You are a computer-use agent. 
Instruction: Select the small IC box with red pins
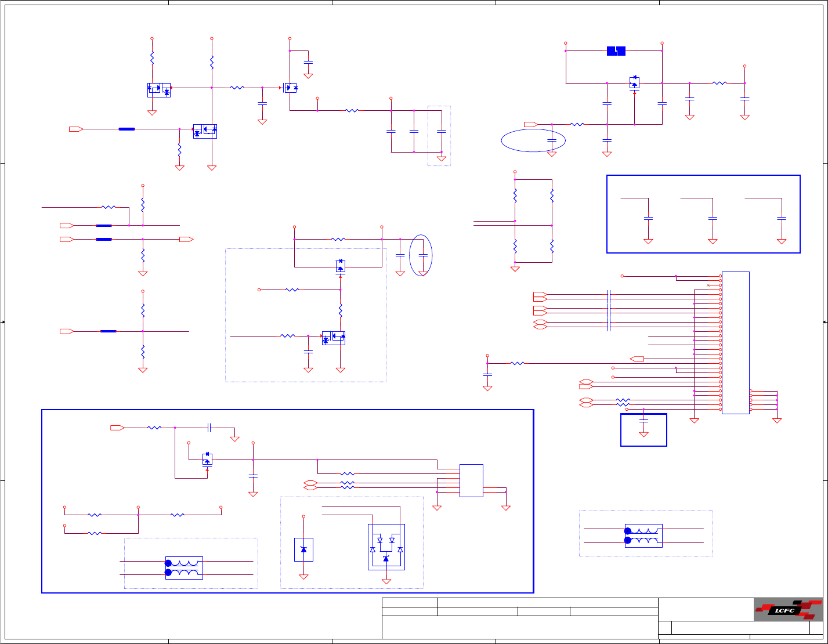(471, 480)
